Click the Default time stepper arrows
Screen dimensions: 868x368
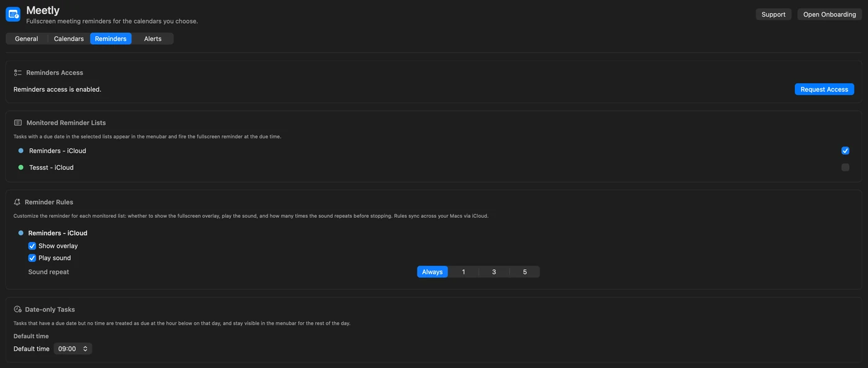pos(86,349)
